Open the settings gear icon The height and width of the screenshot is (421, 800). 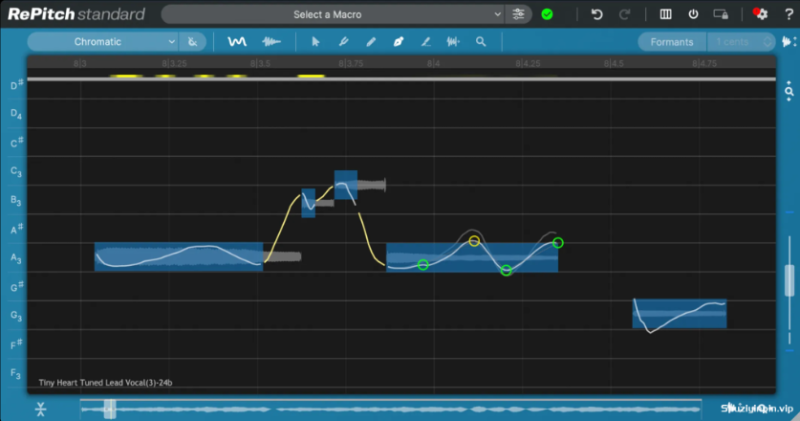[x=760, y=14]
